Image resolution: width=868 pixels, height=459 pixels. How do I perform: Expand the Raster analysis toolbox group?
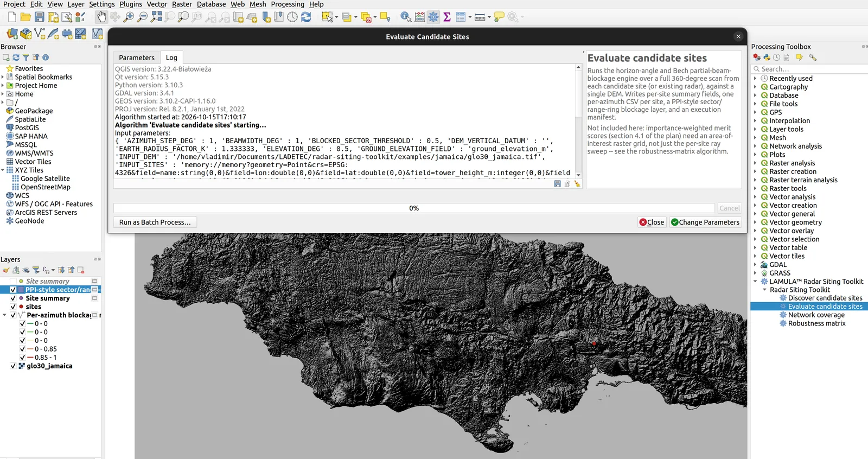point(755,163)
